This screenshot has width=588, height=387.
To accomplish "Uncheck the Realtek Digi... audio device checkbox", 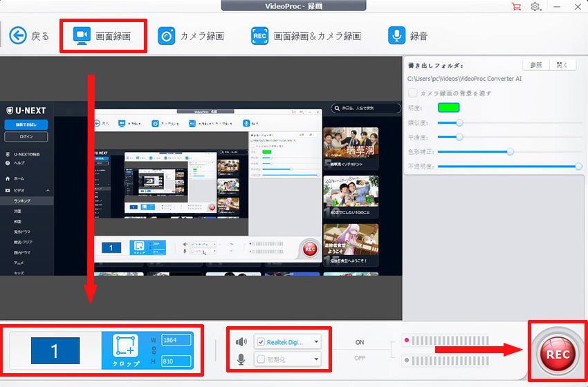I will [261, 341].
